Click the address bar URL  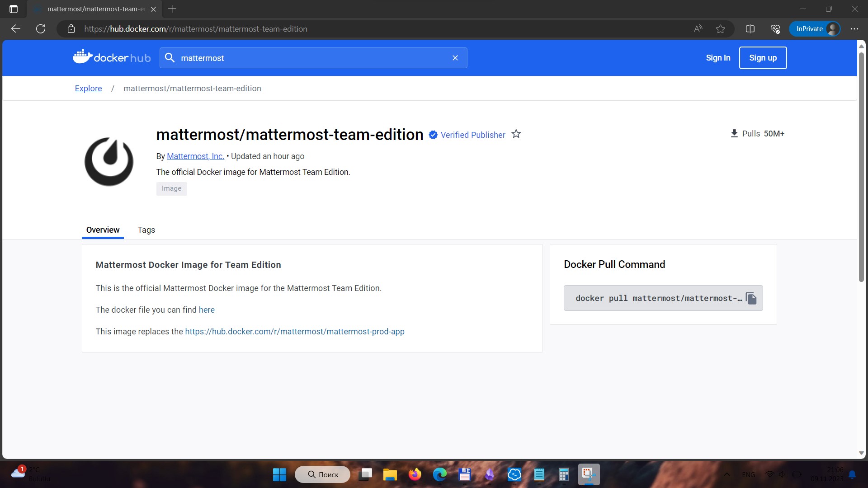pos(196,29)
